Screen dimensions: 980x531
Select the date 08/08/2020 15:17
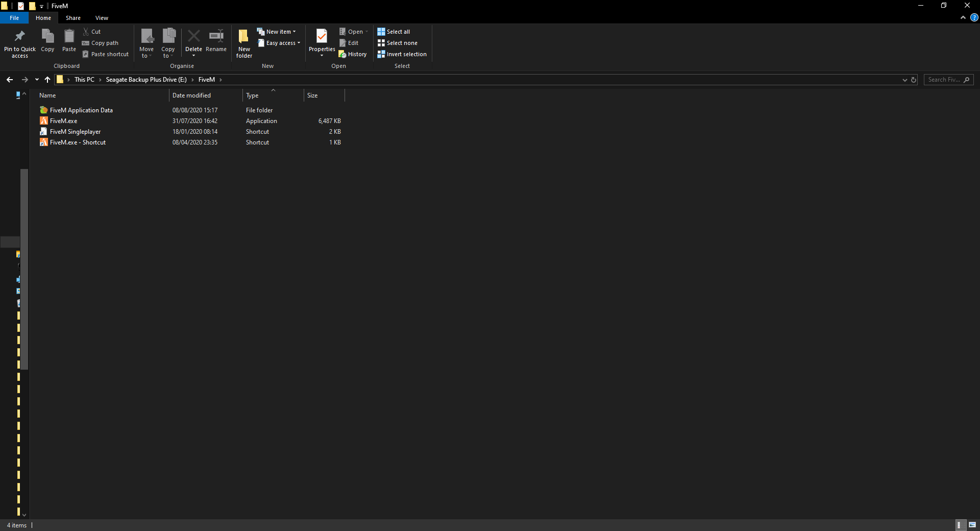195,110
